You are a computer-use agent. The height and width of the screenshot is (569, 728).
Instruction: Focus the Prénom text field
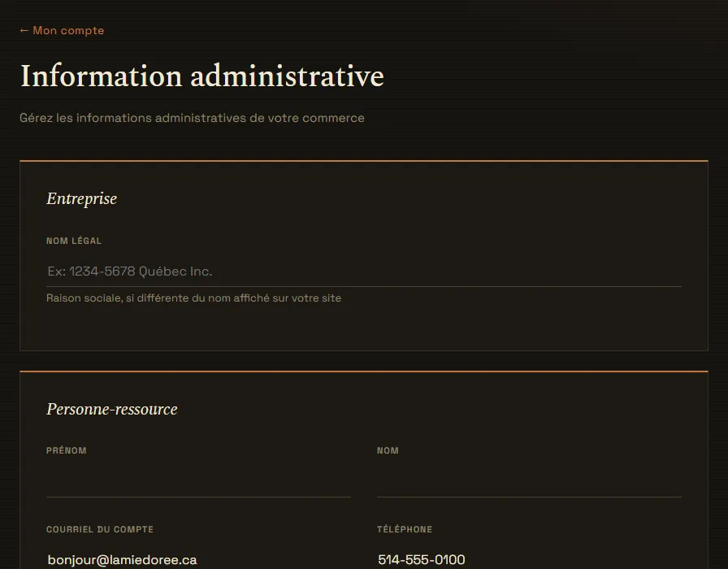198,482
